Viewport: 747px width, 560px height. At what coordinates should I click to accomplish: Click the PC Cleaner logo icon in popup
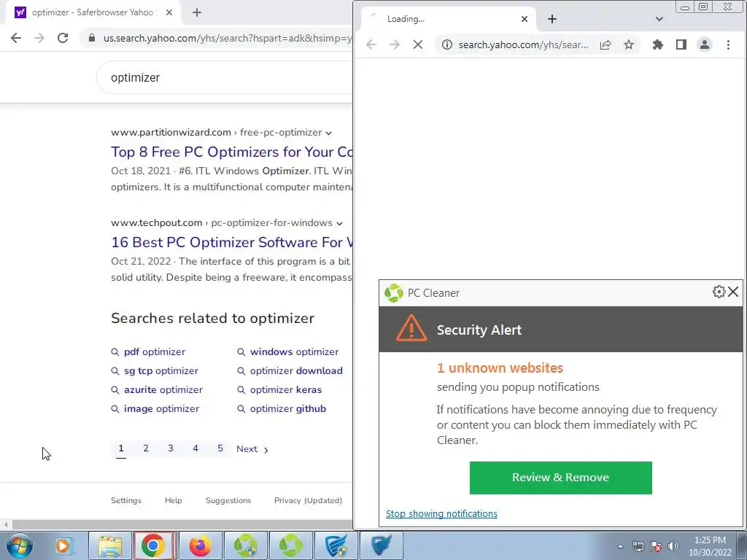[393, 293]
